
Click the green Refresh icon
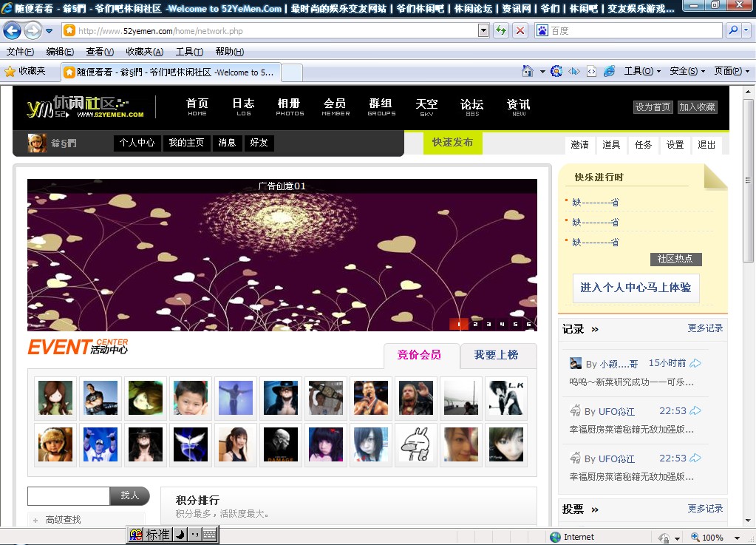[x=501, y=31]
